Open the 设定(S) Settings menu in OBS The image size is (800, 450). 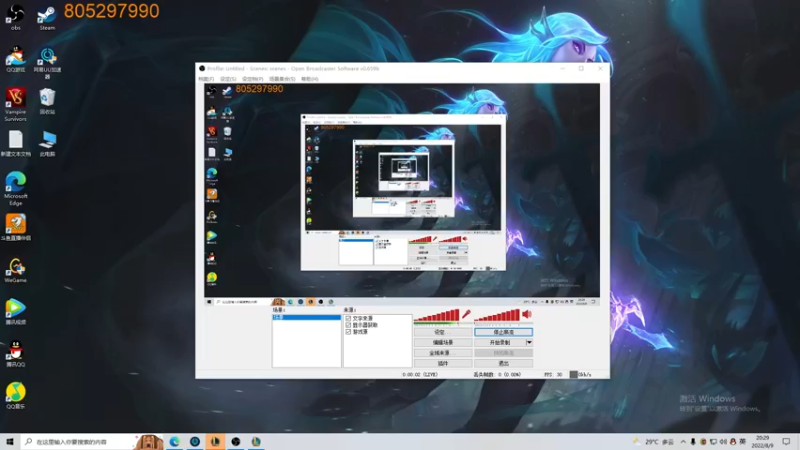(x=228, y=79)
